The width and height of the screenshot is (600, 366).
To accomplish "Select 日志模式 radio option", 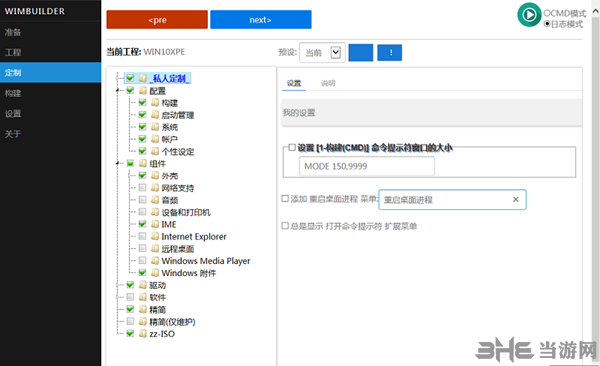I will click(x=547, y=24).
